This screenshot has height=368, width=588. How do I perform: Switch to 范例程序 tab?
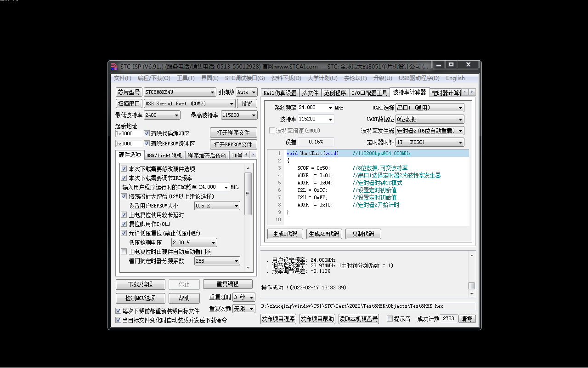pos(335,93)
